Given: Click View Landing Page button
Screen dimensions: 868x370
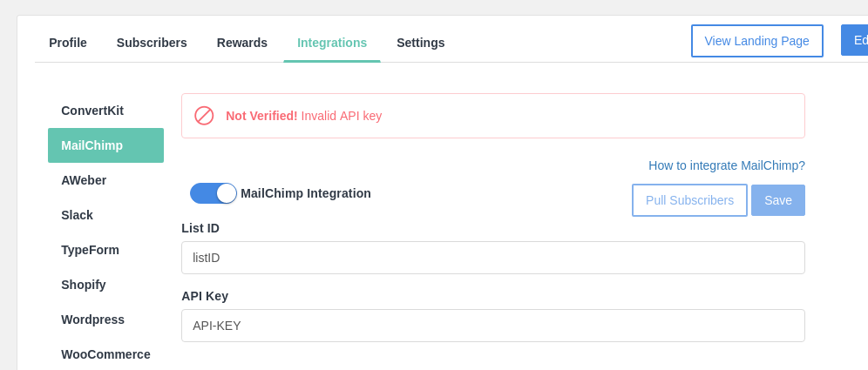Looking at the screenshot, I should [756, 41].
